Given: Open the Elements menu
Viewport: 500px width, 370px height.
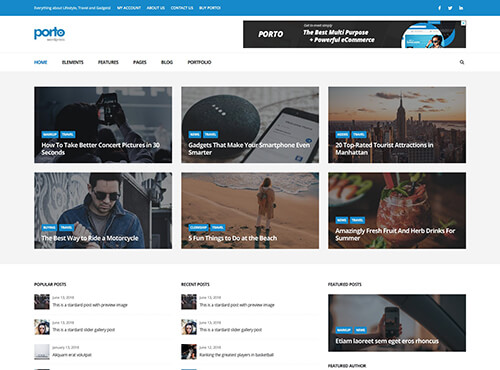Looking at the screenshot, I should click(73, 62).
